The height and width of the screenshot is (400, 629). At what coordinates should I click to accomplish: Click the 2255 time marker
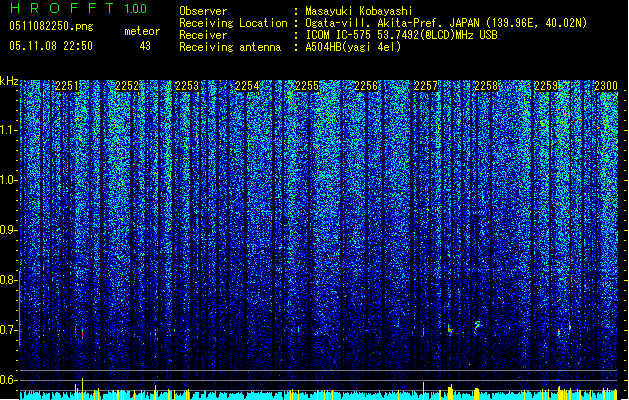click(307, 85)
